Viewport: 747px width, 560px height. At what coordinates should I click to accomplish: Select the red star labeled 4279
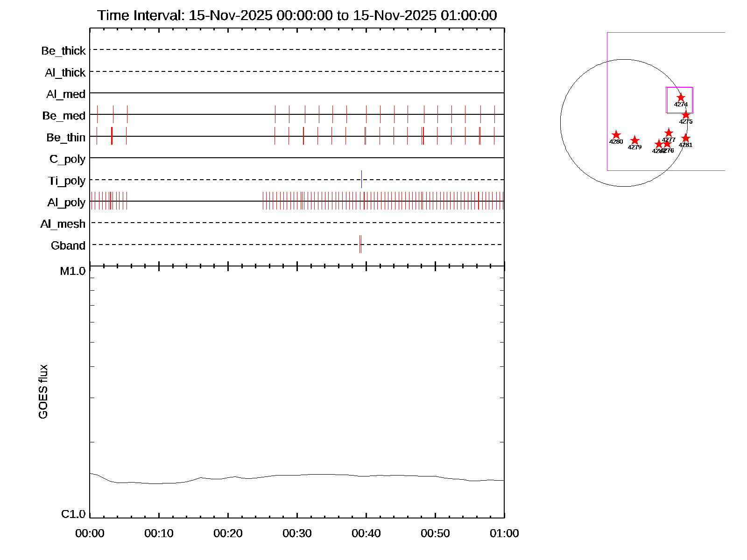(634, 140)
